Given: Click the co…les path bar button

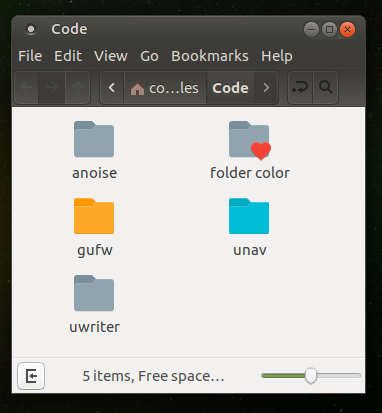Looking at the screenshot, I should [x=165, y=88].
